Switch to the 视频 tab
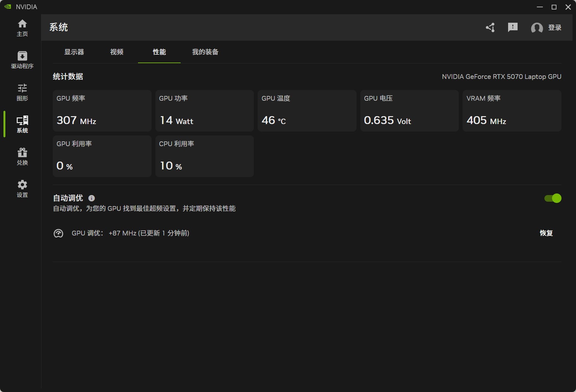This screenshot has height=392, width=576. click(x=117, y=52)
